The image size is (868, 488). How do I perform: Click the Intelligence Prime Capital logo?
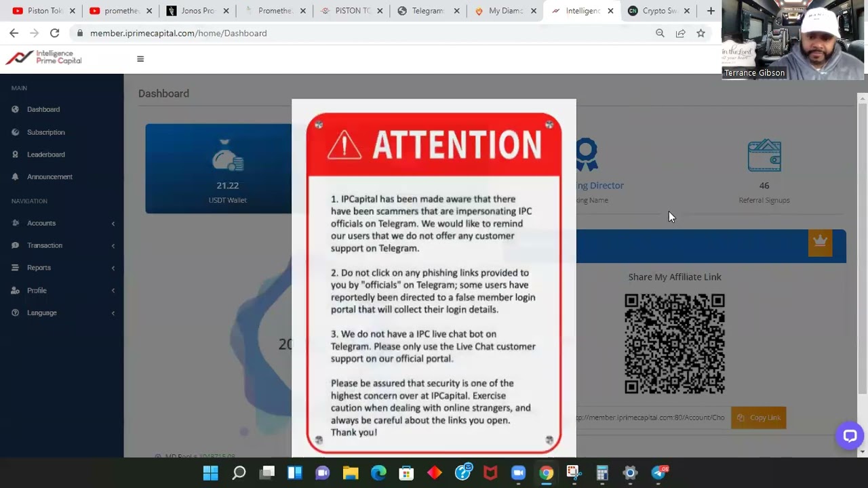[x=44, y=58]
